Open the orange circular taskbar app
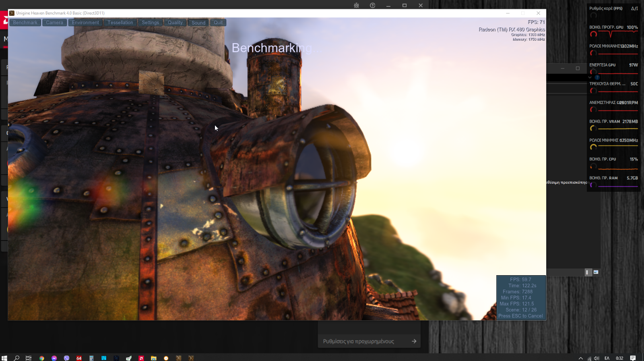Screen dimensions: 644x361 (166, 358)
